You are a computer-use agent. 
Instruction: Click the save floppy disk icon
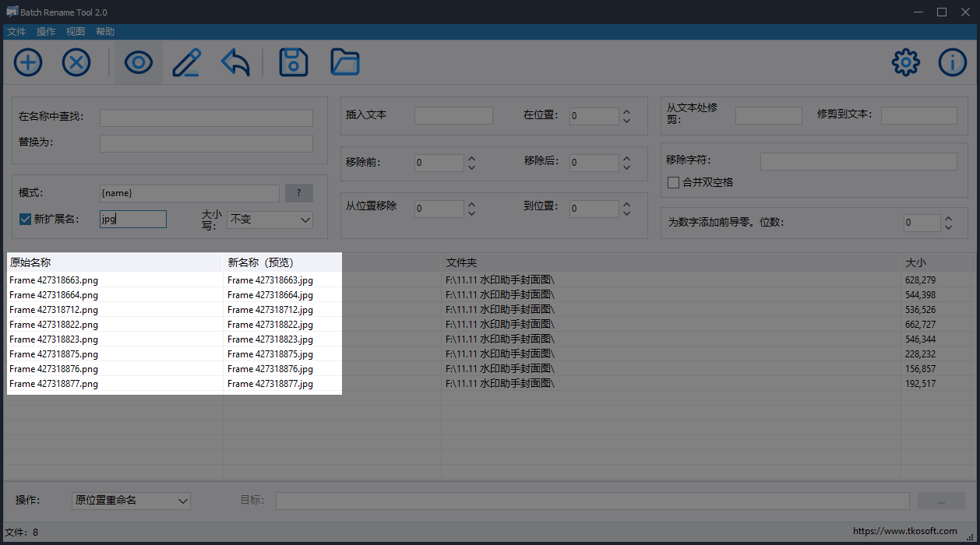294,62
